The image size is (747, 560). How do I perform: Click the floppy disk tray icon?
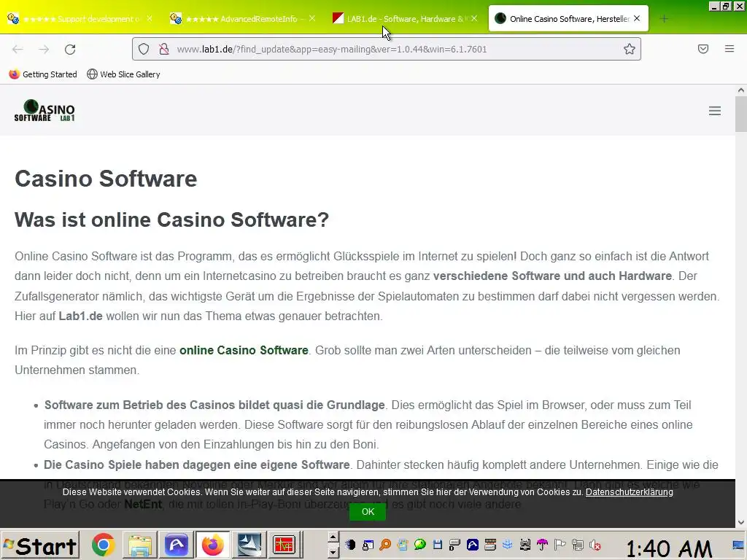point(438,545)
